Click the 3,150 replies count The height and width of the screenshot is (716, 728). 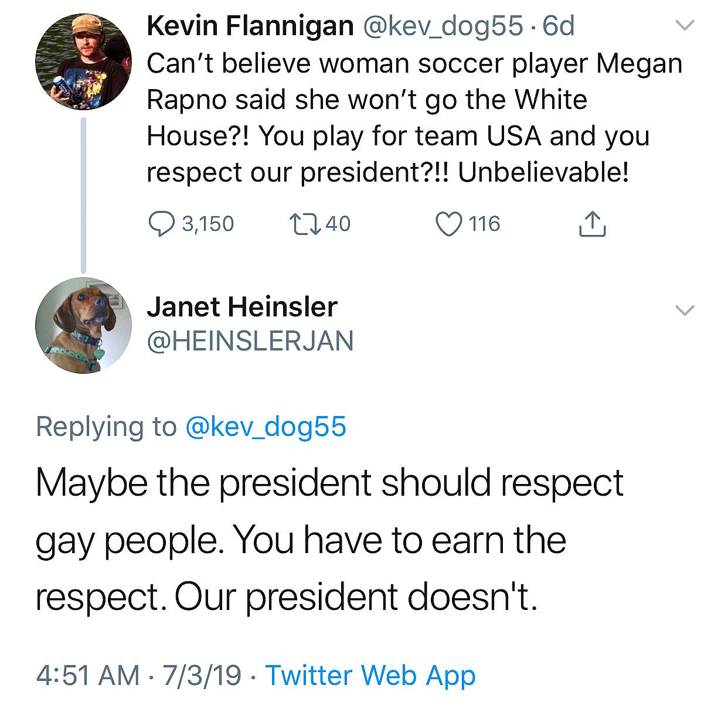point(207,224)
